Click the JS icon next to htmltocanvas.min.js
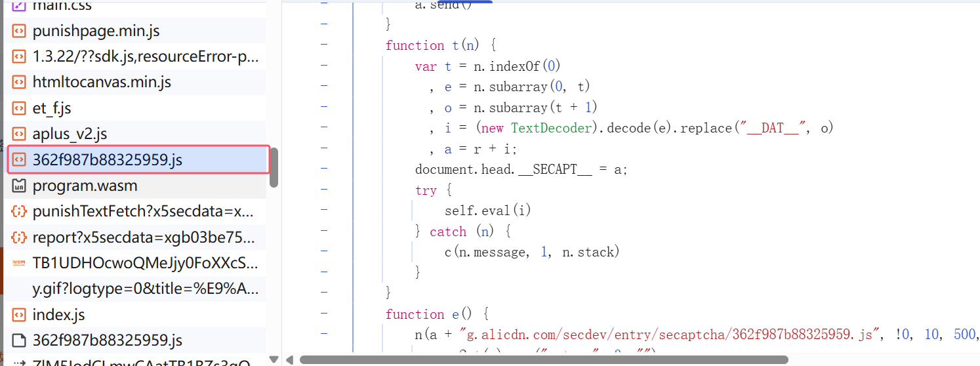The width and height of the screenshot is (980, 366). click(x=20, y=83)
